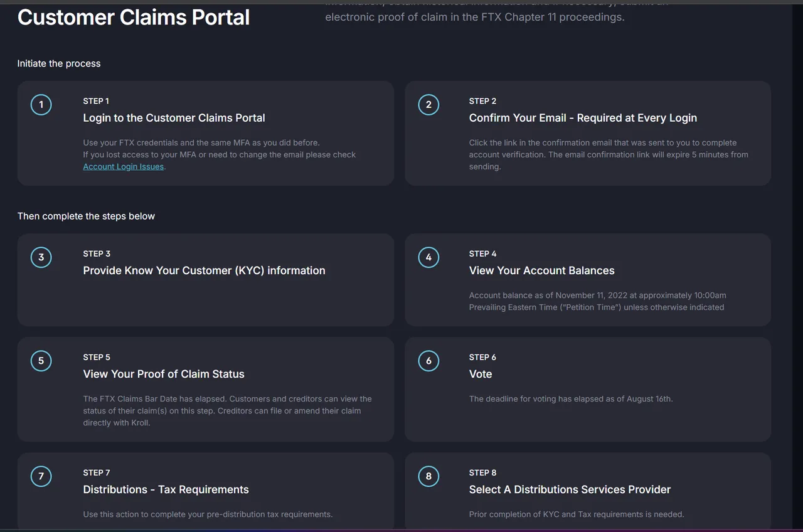This screenshot has width=803, height=532.
Task: Open View Your Account Balances step
Action: pyautogui.click(x=541, y=270)
